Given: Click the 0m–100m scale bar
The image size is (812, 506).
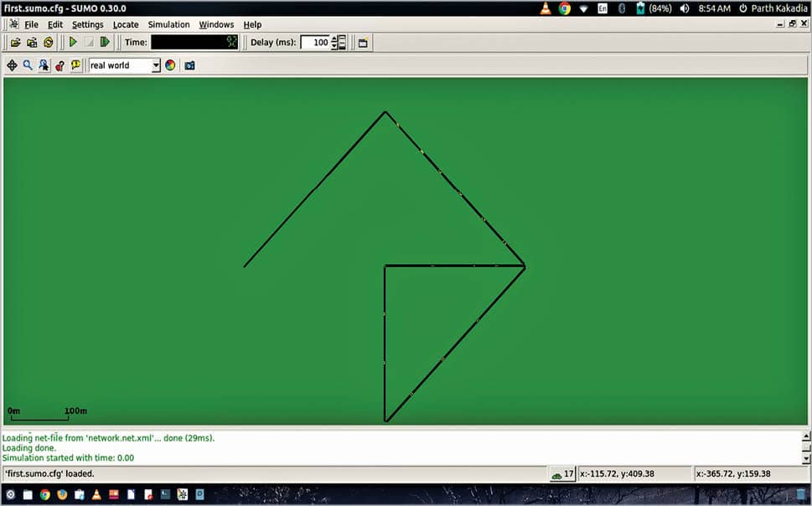Looking at the screenshot, I should click(x=47, y=414).
